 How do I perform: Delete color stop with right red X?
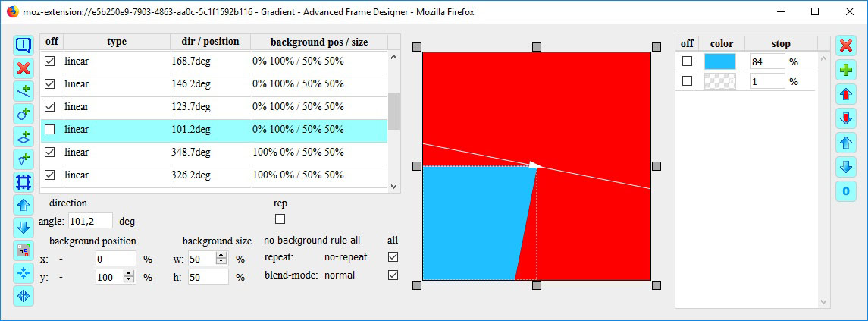[x=845, y=45]
